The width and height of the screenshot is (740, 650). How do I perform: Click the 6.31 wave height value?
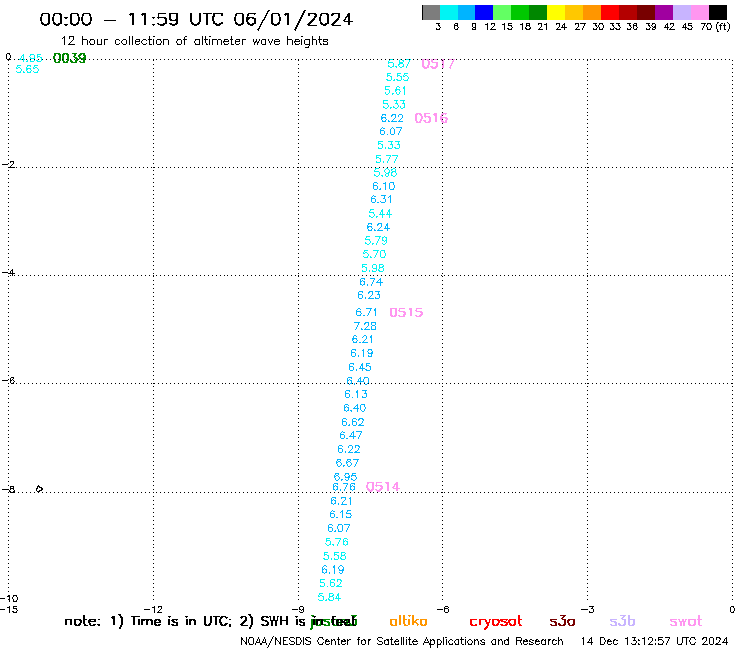pyautogui.click(x=382, y=200)
